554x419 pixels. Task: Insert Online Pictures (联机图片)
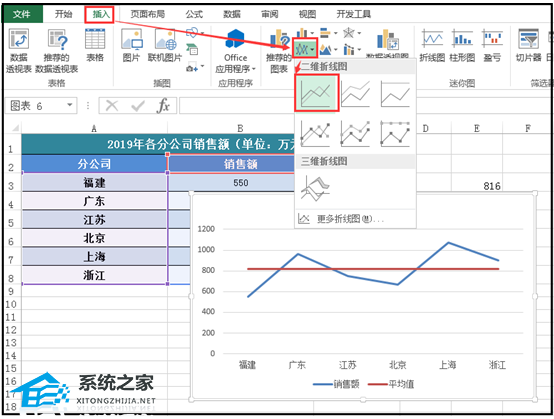tap(165, 45)
